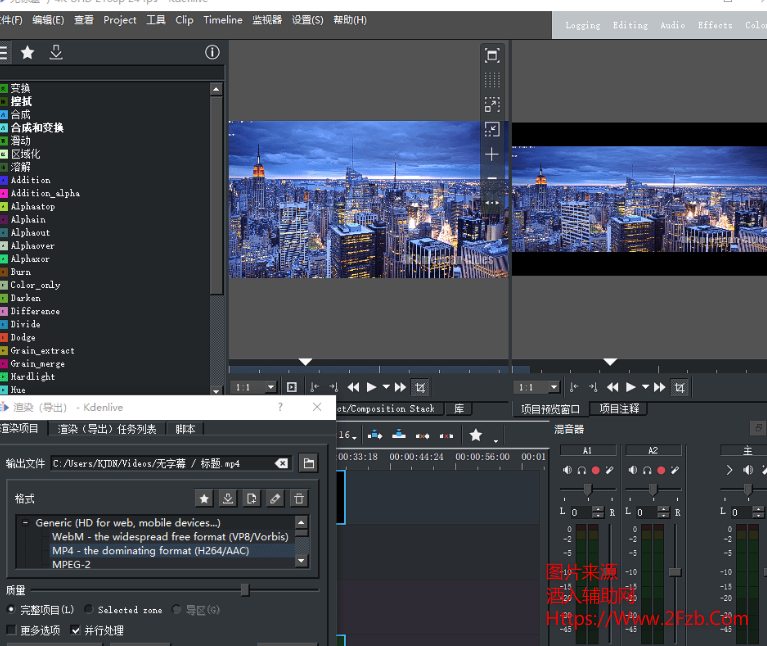Click the delete preset trash icon

click(x=298, y=498)
